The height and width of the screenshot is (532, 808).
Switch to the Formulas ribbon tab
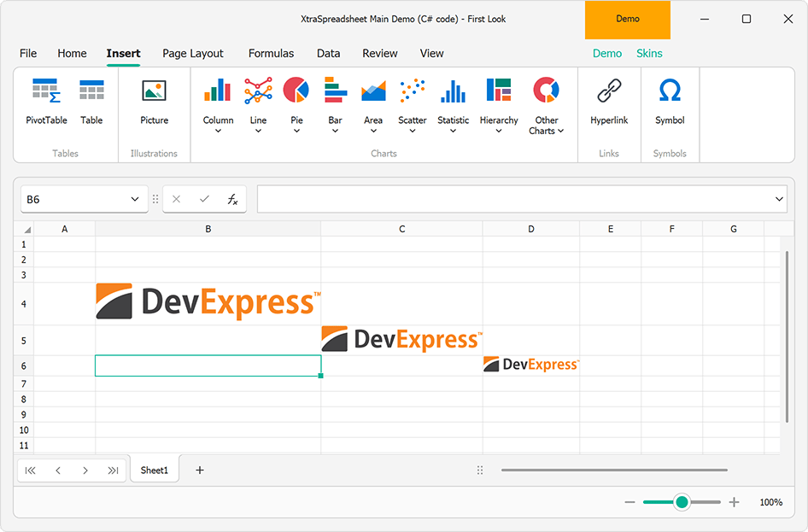(271, 53)
